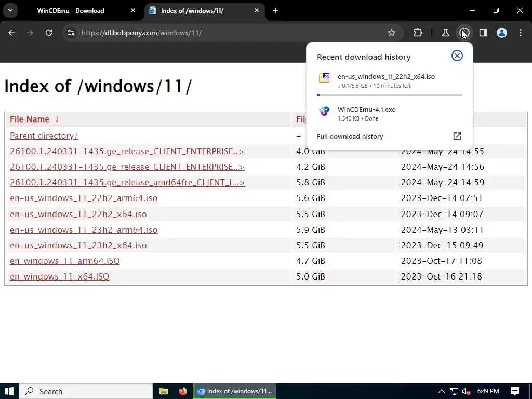Open Chrome Labs flask icon
Image resolution: width=532 pixels, height=399 pixels.
point(445,33)
